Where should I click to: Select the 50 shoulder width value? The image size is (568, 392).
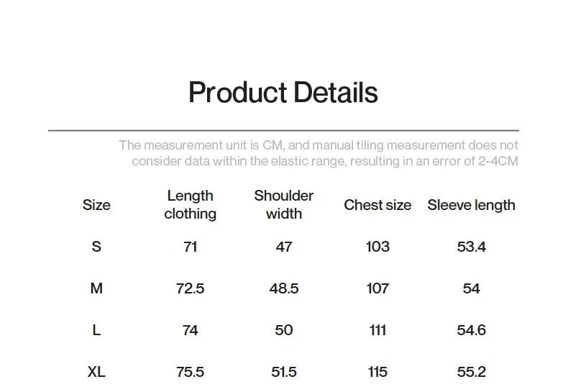click(x=284, y=330)
